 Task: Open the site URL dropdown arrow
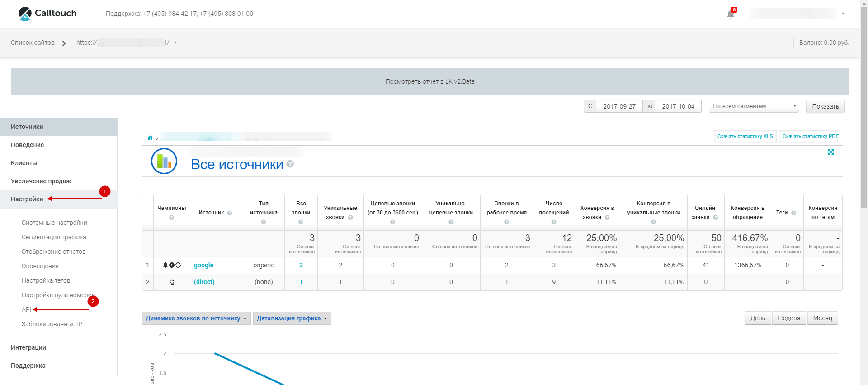(175, 43)
